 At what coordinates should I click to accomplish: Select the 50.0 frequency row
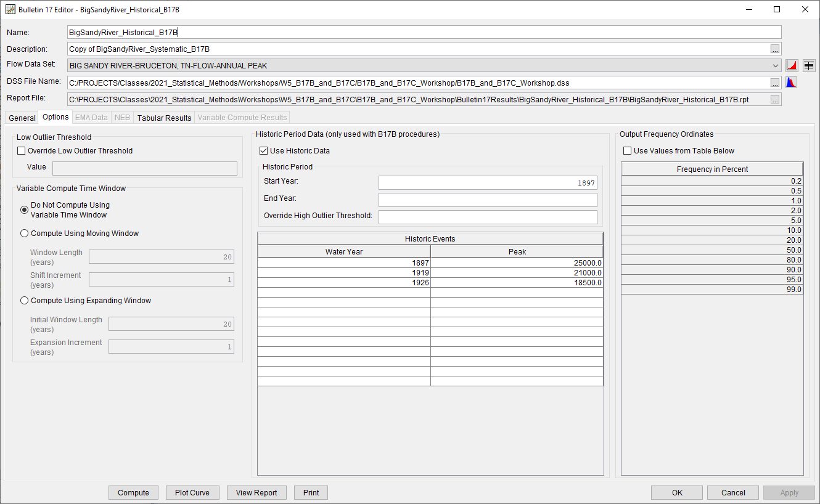point(712,250)
